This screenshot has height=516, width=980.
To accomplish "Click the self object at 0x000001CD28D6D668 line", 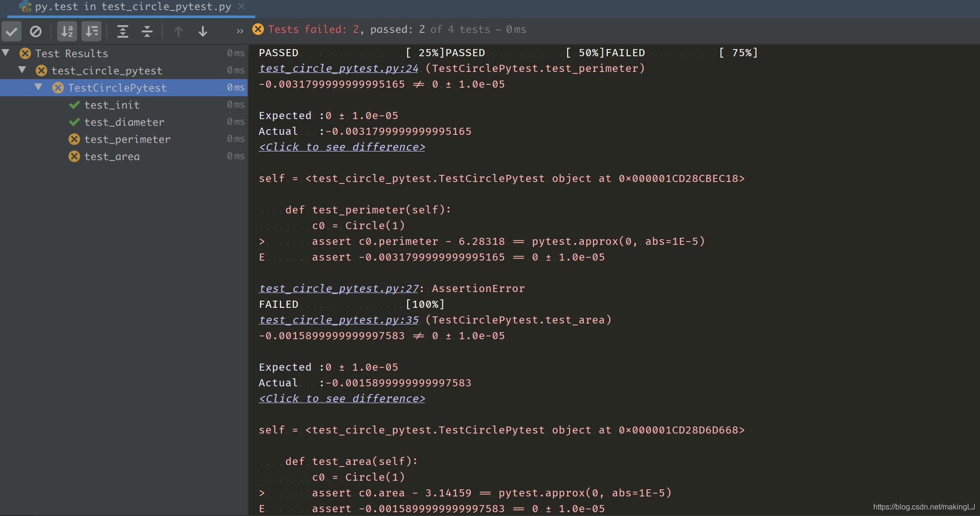I will coord(501,430).
